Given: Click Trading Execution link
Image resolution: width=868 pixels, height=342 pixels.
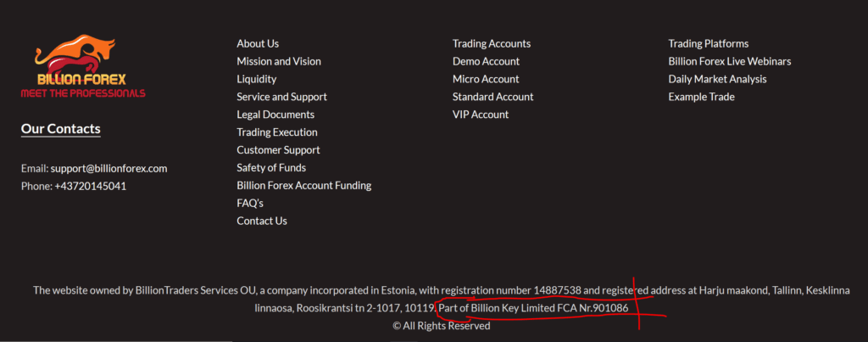Looking at the screenshot, I should 277,132.
